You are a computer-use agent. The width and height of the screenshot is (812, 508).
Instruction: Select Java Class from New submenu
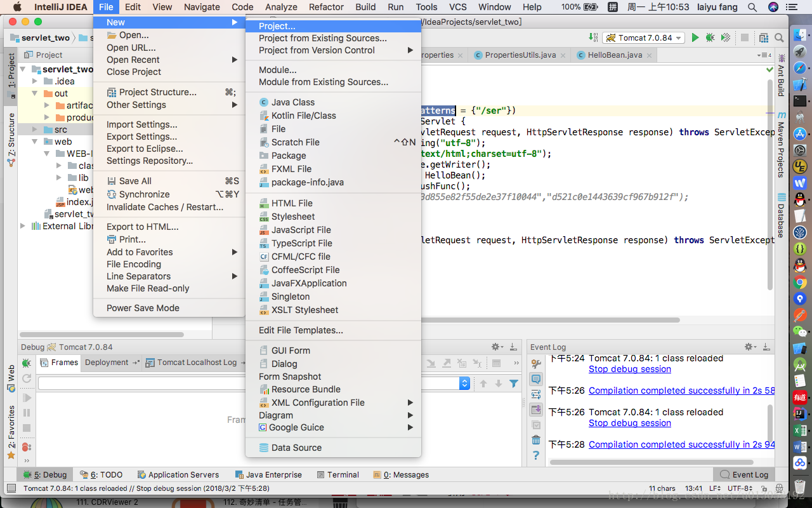(333, 102)
